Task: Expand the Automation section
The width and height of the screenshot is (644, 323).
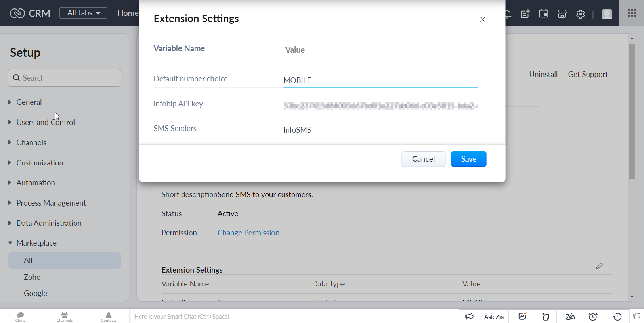Action: click(36, 183)
